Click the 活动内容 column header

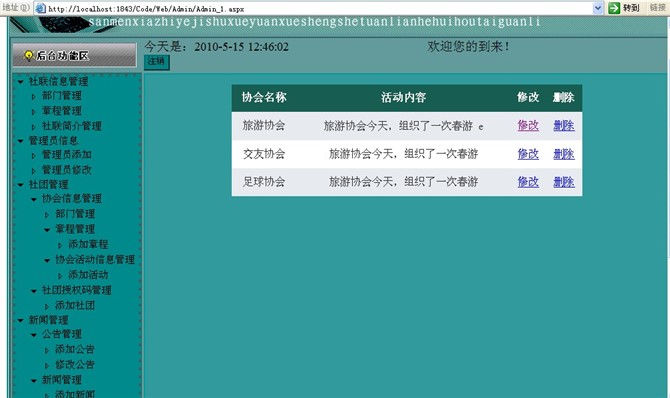[403, 97]
